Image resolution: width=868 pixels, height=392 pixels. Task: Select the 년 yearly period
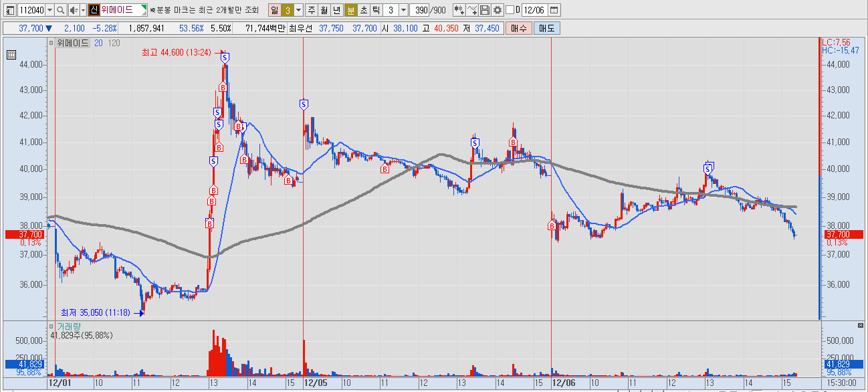(x=336, y=10)
